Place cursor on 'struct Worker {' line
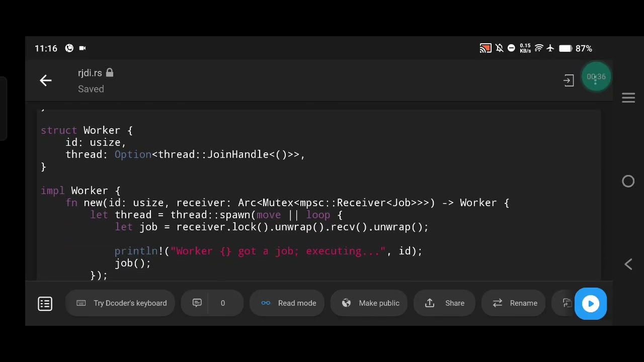 (87, 130)
